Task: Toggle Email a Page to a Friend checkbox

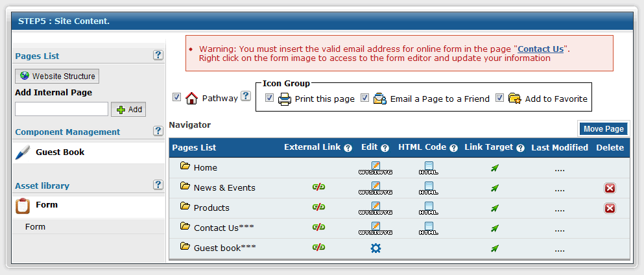Action: point(364,98)
